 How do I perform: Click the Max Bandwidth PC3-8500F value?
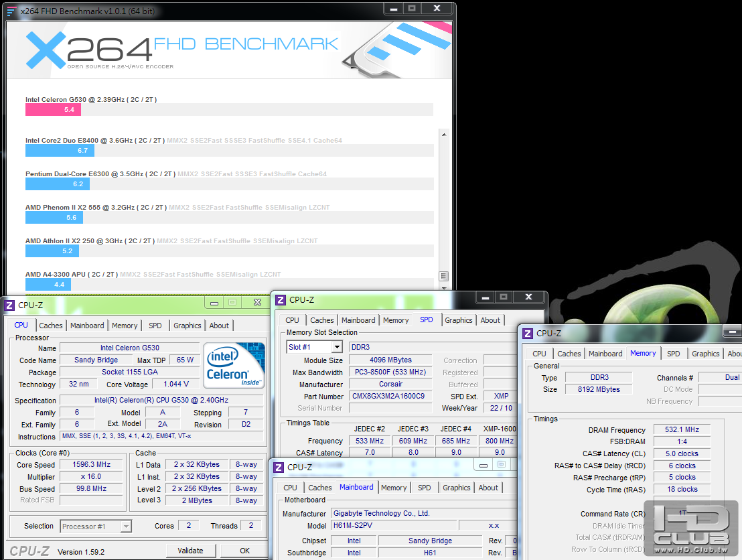[390, 372]
